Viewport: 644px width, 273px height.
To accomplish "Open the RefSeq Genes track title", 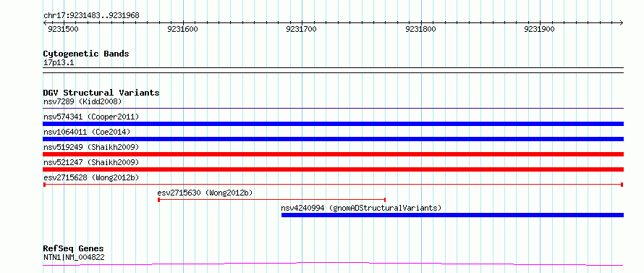I will (x=74, y=248).
